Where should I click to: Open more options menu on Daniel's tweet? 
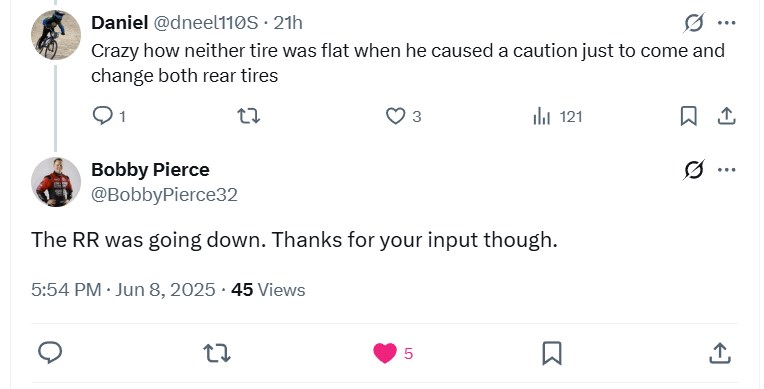(726, 22)
